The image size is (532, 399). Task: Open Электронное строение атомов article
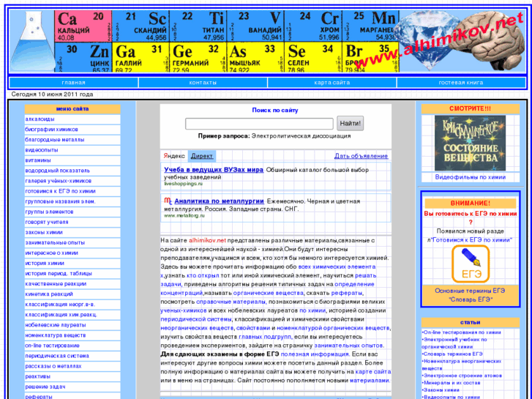(462, 376)
